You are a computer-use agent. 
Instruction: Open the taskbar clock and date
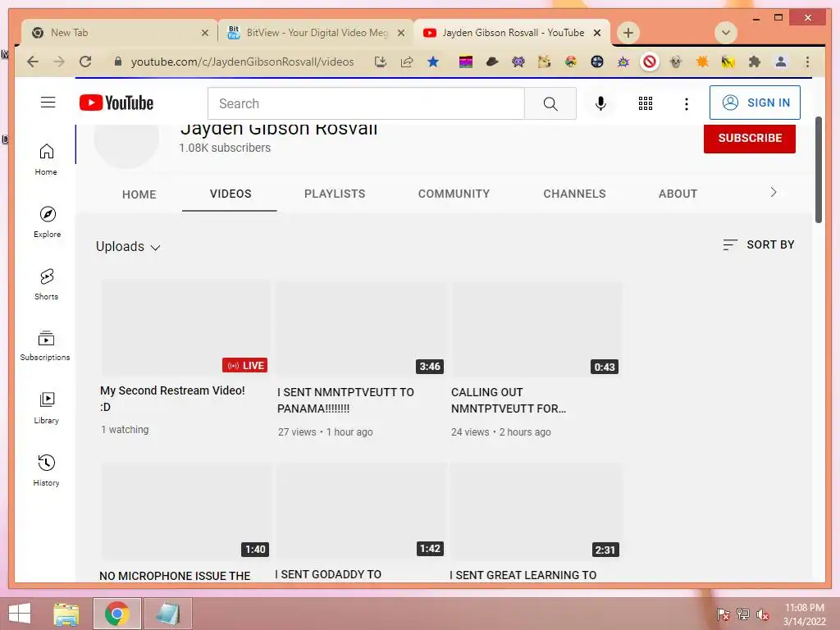point(804,614)
